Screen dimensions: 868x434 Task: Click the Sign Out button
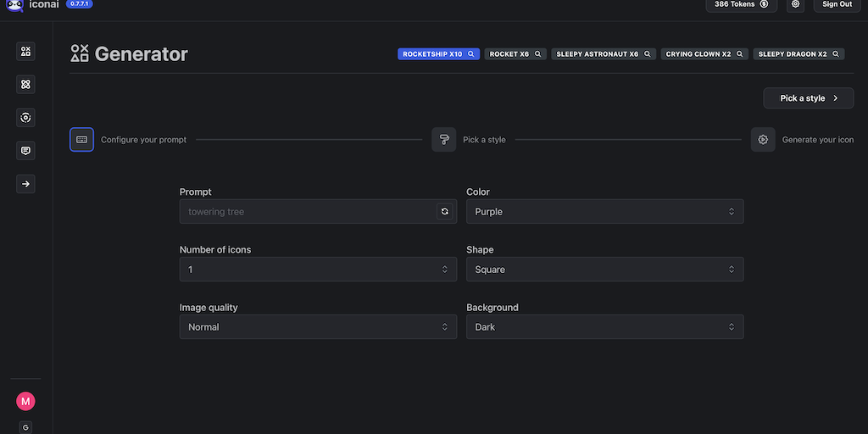pyautogui.click(x=837, y=4)
